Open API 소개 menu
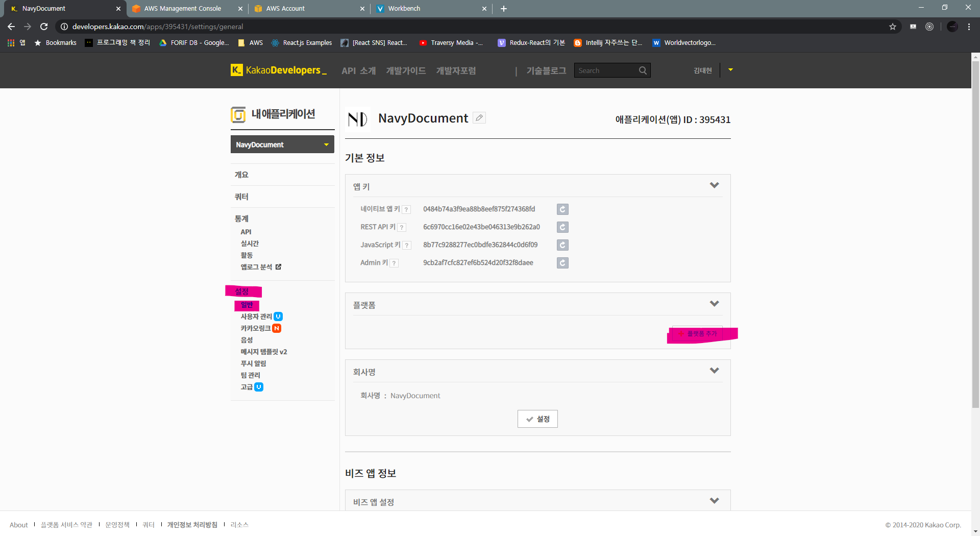980x536 pixels. [358, 71]
